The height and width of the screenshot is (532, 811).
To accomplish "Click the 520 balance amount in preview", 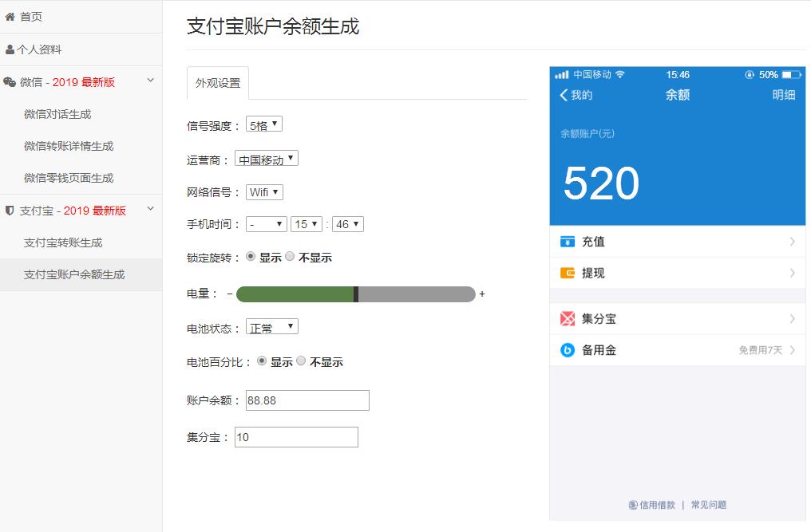I will pos(601,183).
